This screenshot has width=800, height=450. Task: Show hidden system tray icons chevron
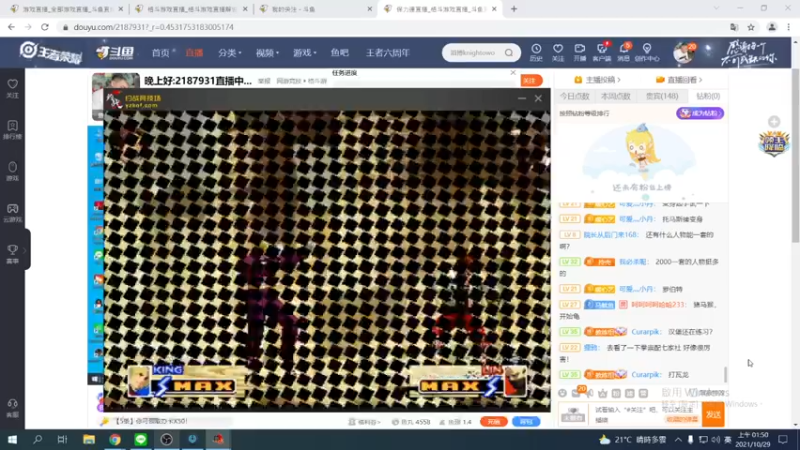(x=678, y=439)
